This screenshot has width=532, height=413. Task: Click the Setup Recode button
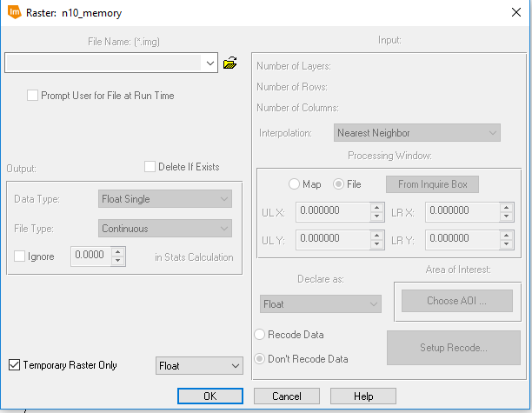(454, 348)
